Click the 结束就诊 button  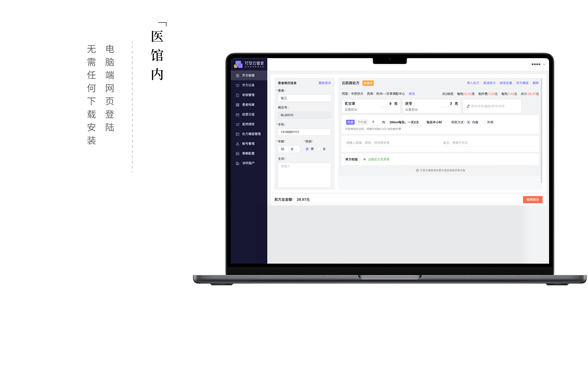click(532, 200)
